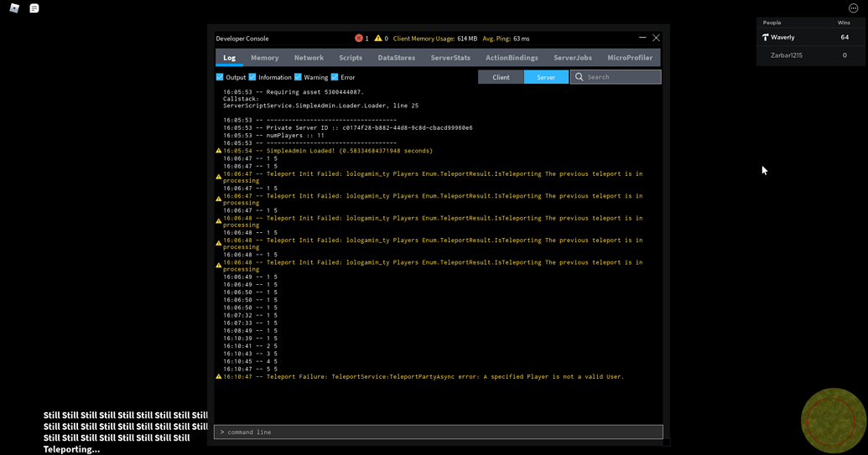Select the Server log button
Image resolution: width=868 pixels, height=455 pixels.
[x=546, y=77]
